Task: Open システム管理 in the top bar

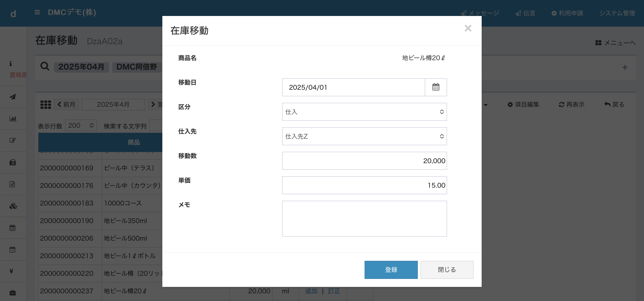Action: pyautogui.click(x=617, y=13)
